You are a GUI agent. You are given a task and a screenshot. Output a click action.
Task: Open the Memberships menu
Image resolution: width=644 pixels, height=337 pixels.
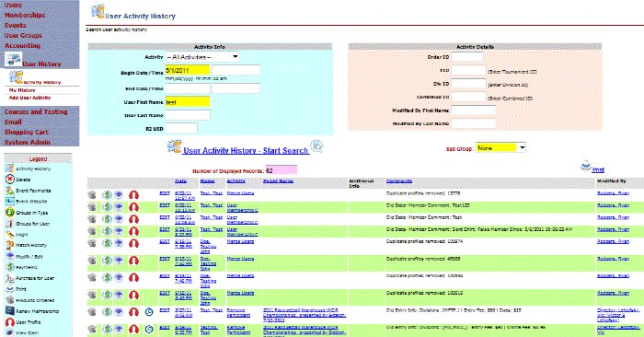click(x=25, y=15)
